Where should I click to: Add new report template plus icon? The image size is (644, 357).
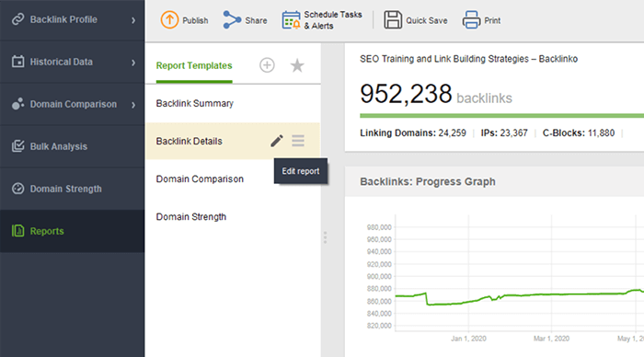point(267,65)
